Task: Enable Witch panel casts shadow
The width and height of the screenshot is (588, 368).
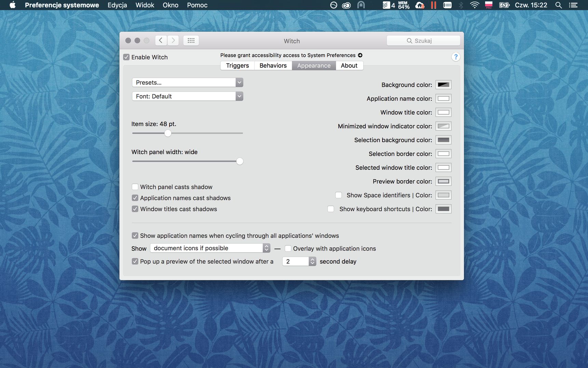Action: pos(135,187)
